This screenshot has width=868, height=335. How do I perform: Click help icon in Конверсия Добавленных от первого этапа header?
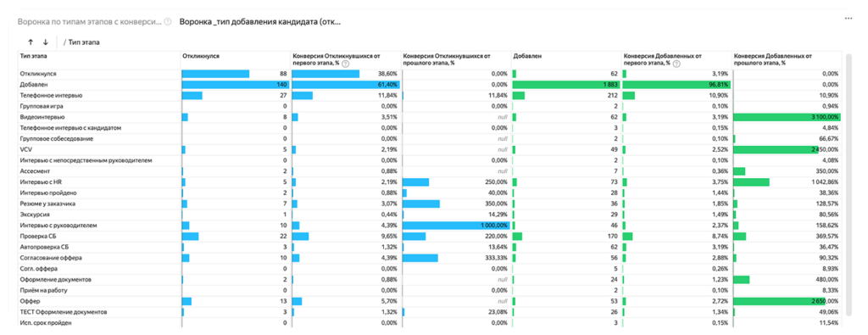pos(677,64)
